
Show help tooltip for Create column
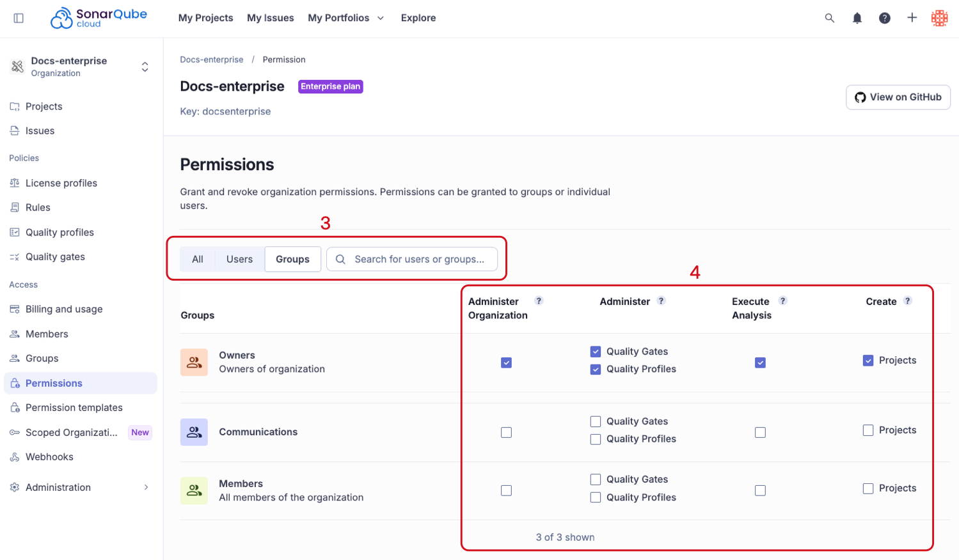click(907, 300)
